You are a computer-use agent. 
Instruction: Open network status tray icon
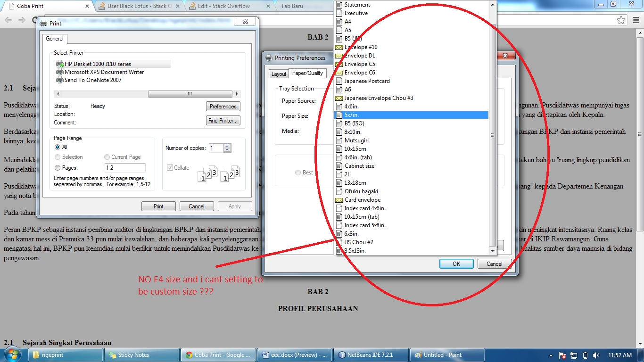pyautogui.click(x=574, y=355)
